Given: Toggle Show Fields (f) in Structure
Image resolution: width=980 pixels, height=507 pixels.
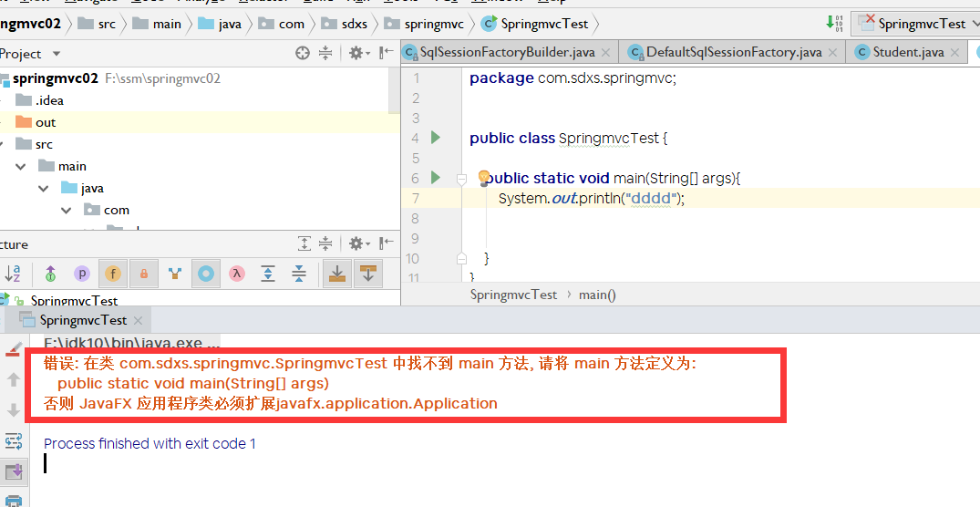Looking at the screenshot, I should [112, 274].
